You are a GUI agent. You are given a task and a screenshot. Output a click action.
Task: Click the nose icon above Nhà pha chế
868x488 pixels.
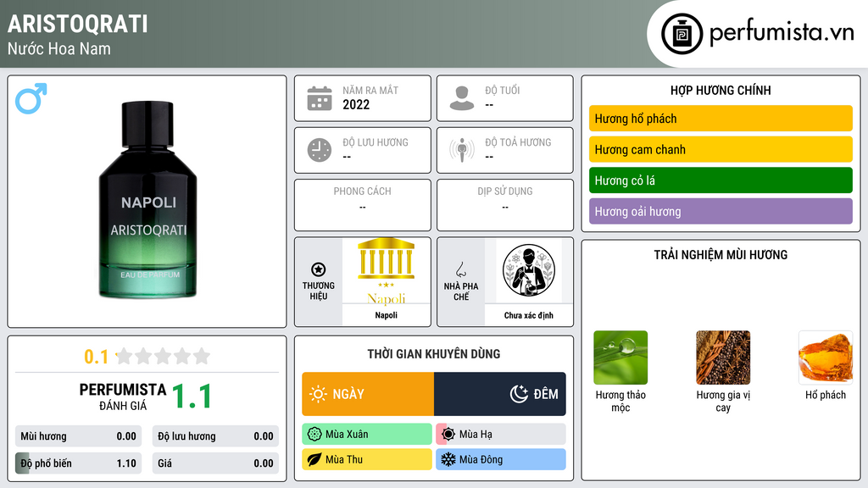click(x=460, y=269)
